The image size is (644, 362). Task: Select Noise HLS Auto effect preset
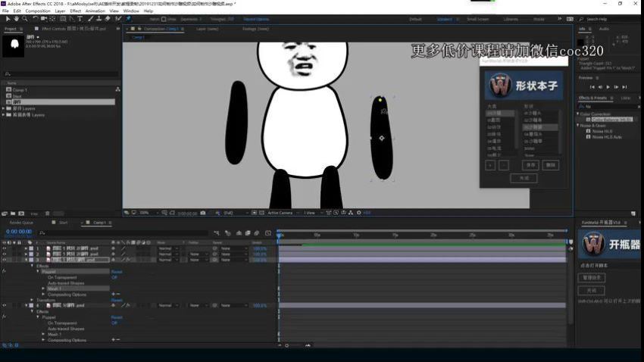tap(607, 137)
